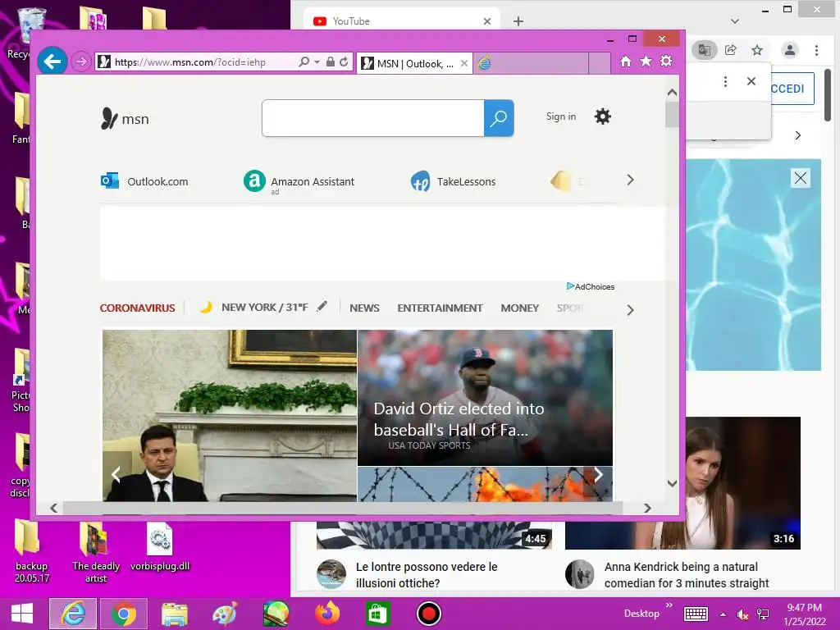Viewport: 840px width, 630px height.
Task: Open the ENTERTAINMENT section
Action: click(x=440, y=308)
